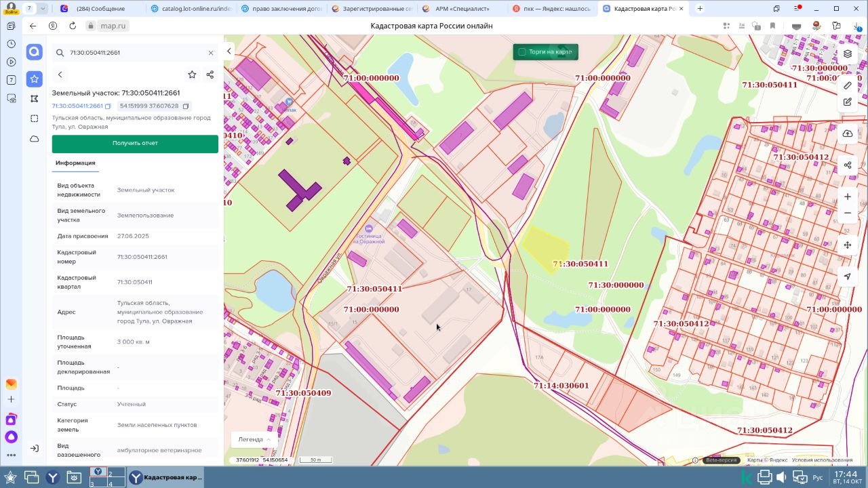The width and height of the screenshot is (868, 488).
Task: Click the zoom in plus button
Action: coord(847,197)
